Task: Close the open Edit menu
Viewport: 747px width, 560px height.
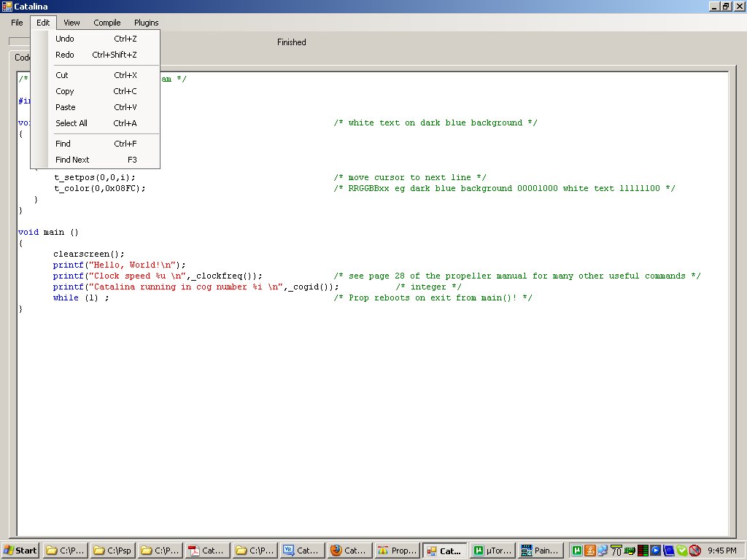Action: coord(43,23)
